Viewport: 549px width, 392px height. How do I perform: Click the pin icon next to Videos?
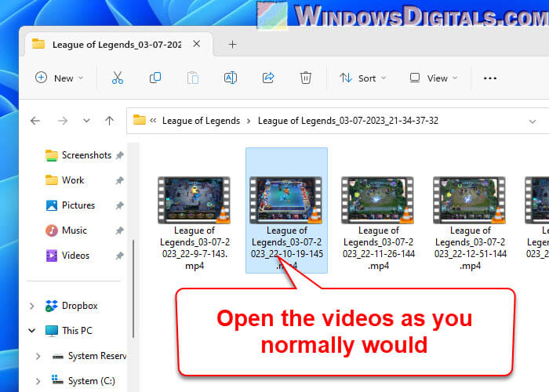tap(120, 256)
